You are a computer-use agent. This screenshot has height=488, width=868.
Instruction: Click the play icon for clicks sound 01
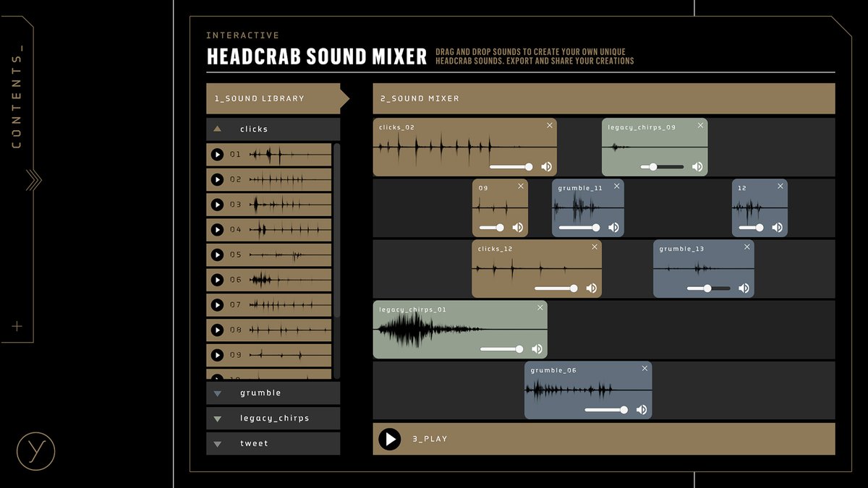(218, 154)
